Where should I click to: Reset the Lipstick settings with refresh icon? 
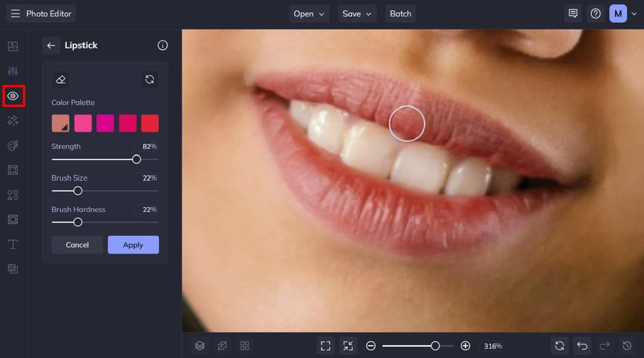tap(149, 79)
